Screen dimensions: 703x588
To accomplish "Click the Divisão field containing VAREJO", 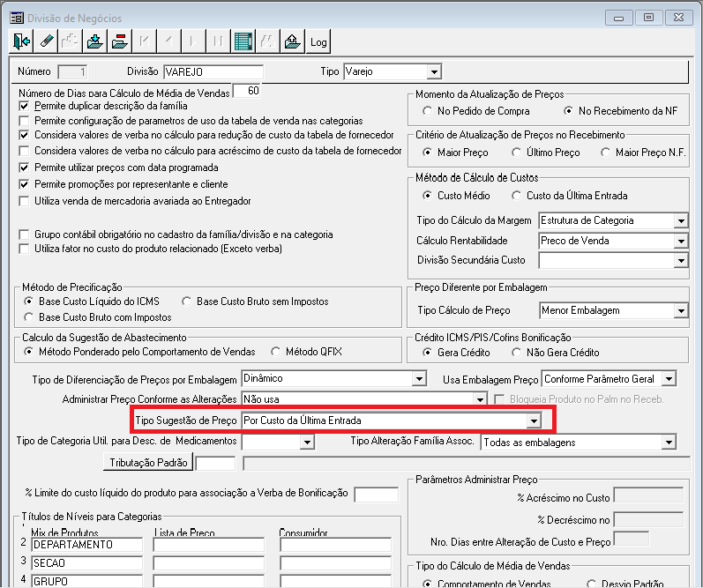I will coord(213,71).
